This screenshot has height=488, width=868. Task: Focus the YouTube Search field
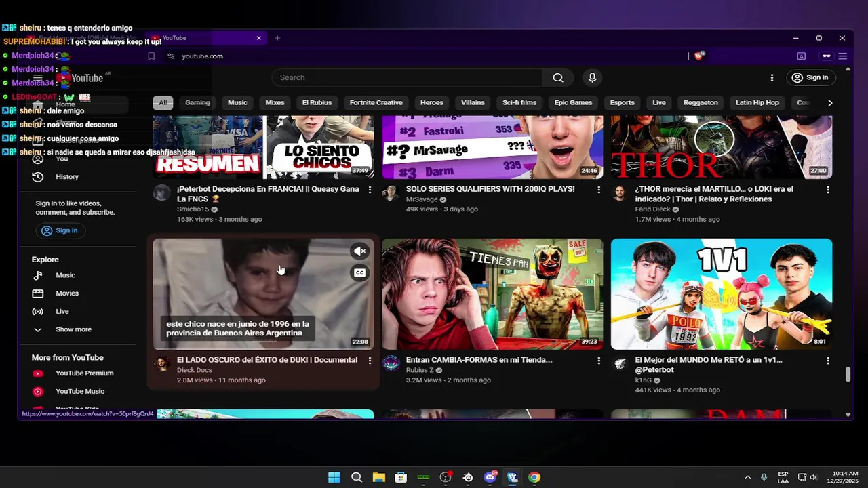click(x=407, y=77)
